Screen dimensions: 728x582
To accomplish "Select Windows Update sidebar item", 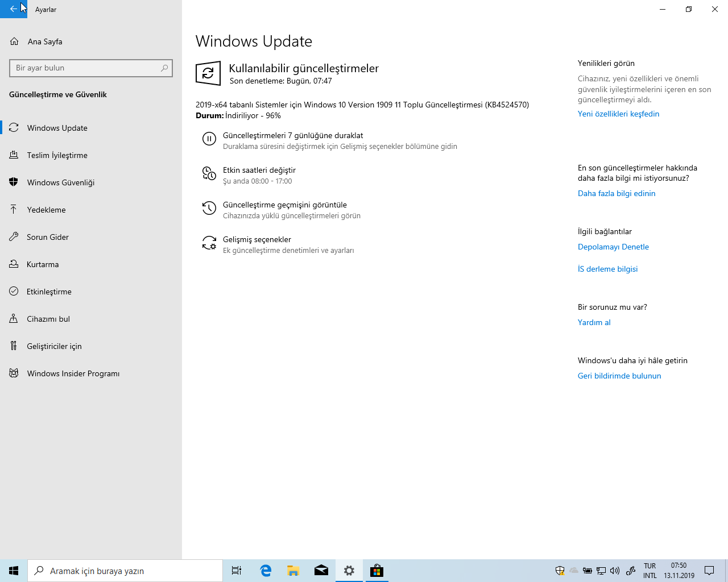I will [x=91, y=128].
